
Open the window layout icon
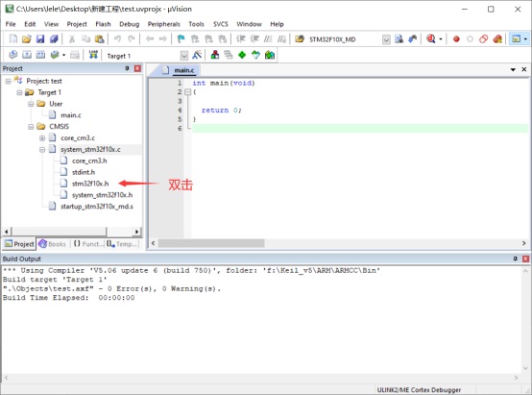[516, 38]
